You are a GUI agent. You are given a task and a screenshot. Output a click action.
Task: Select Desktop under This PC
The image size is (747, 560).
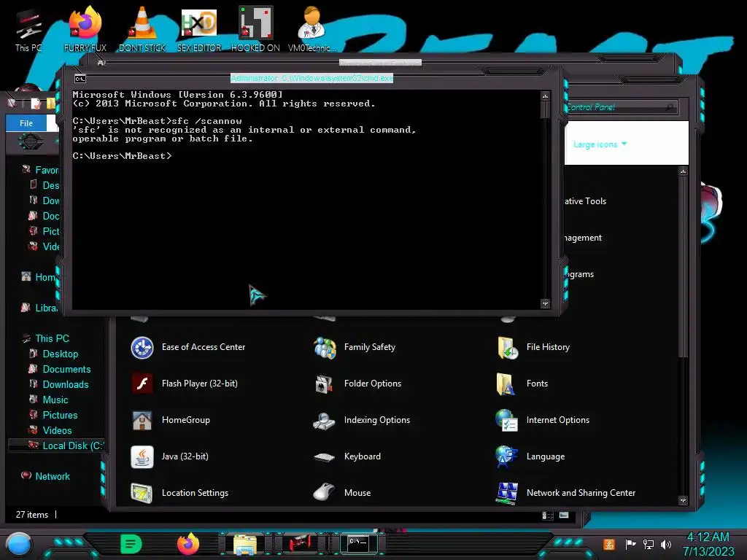tap(60, 354)
